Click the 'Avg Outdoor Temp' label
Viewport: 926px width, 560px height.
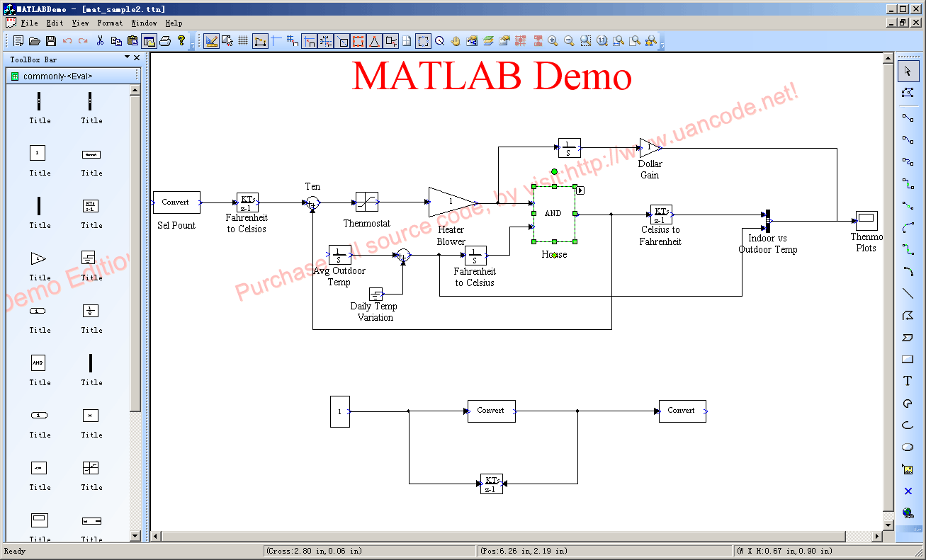pos(339,276)
